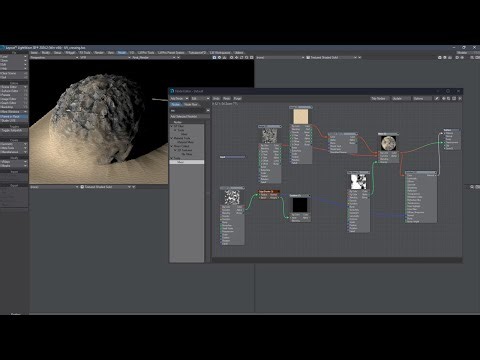
Task: Open the Image Editor
Action: [14, 99]
